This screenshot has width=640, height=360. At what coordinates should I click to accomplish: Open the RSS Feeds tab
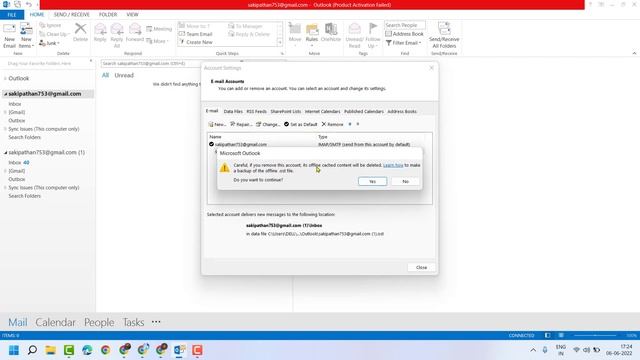(x=256, y=111)
